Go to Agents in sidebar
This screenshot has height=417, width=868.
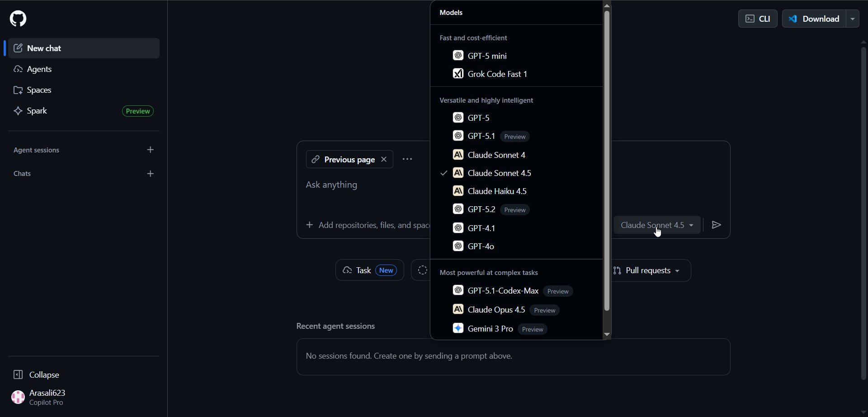pos(39,69)
